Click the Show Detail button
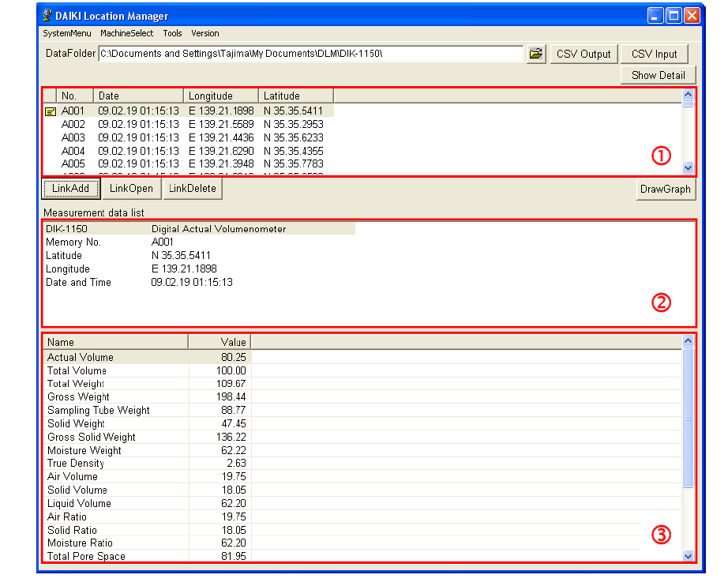The height and width of the screenshot is (586, 728). (x=658, y=75)
